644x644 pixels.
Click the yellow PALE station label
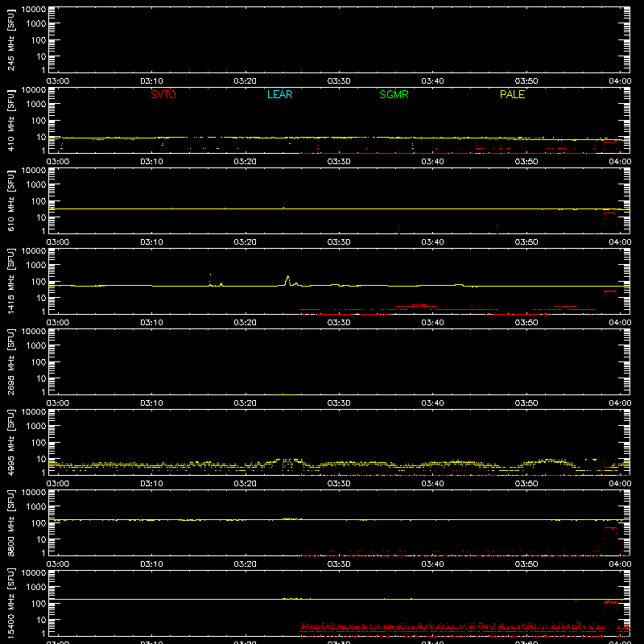512,94
